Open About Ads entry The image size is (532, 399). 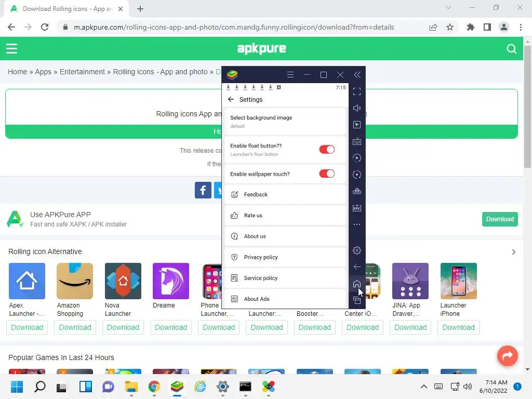coord(285,299)
